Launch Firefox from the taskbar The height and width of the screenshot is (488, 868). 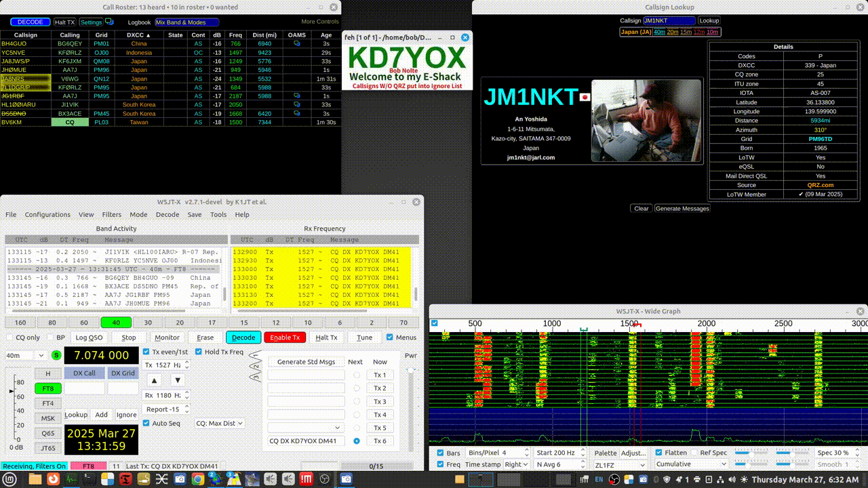coord(53,479)
